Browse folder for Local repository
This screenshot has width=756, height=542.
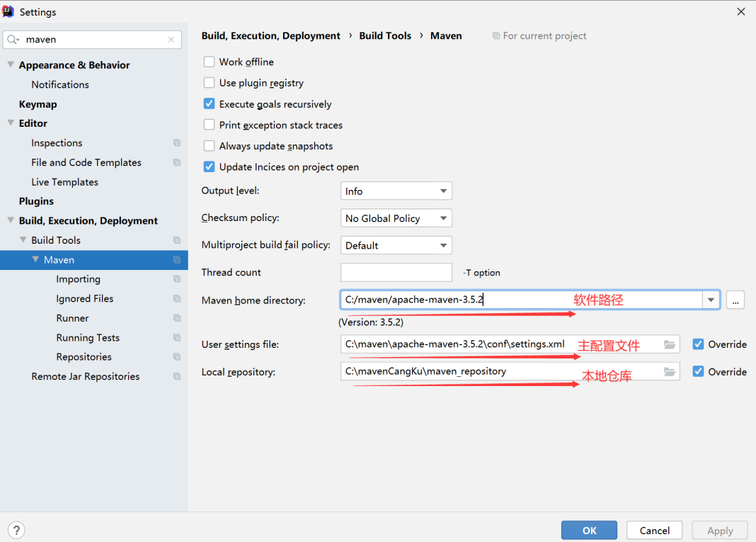(x=669, y=372)
